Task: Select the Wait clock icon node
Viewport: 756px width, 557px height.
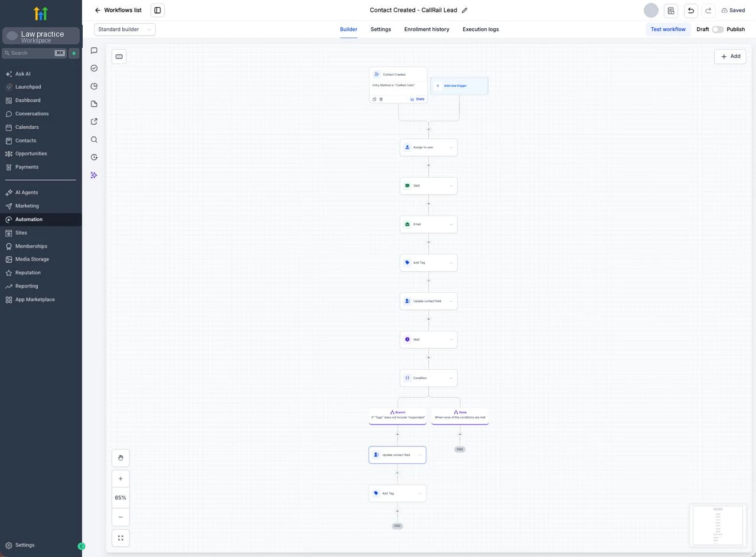Action: tap(408, 340)
